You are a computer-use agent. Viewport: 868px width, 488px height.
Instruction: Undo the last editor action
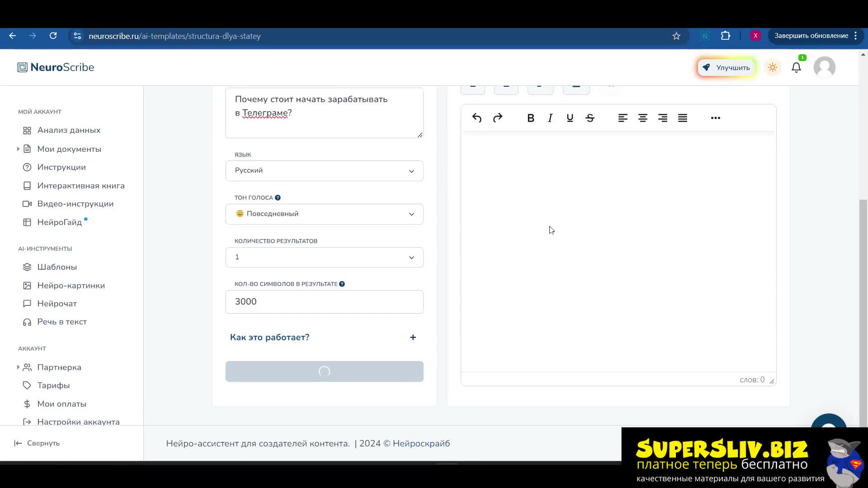tap(477, 118)
